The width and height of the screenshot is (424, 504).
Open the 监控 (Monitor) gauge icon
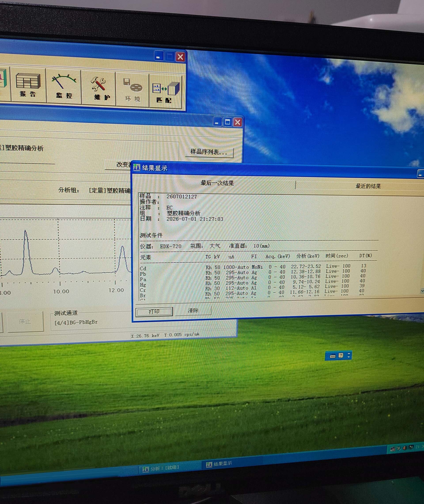coord(64,87)
